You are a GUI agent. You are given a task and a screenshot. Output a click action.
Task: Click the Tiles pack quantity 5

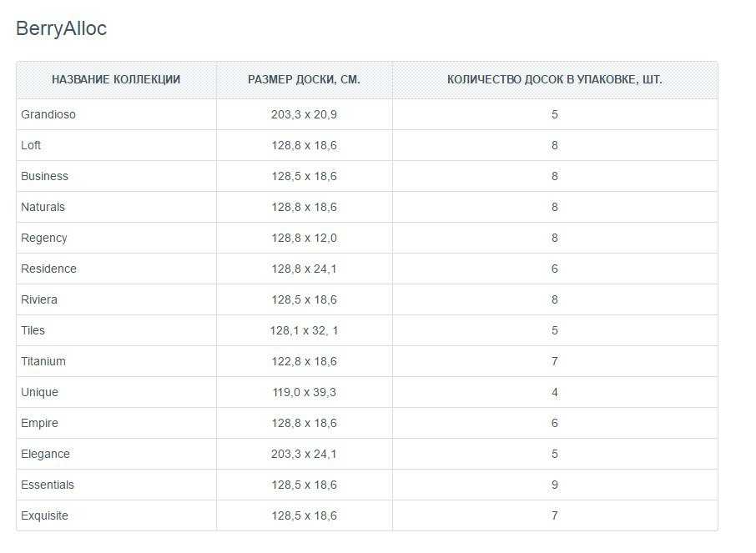pos(555,330)
